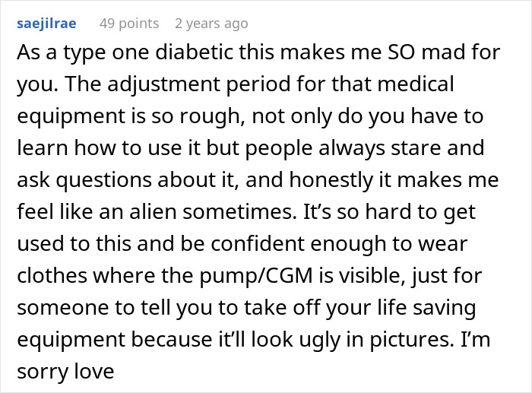Open the saejilrae user profile link
The width and height of the screenshot is (532, 393).
point(46,24)
